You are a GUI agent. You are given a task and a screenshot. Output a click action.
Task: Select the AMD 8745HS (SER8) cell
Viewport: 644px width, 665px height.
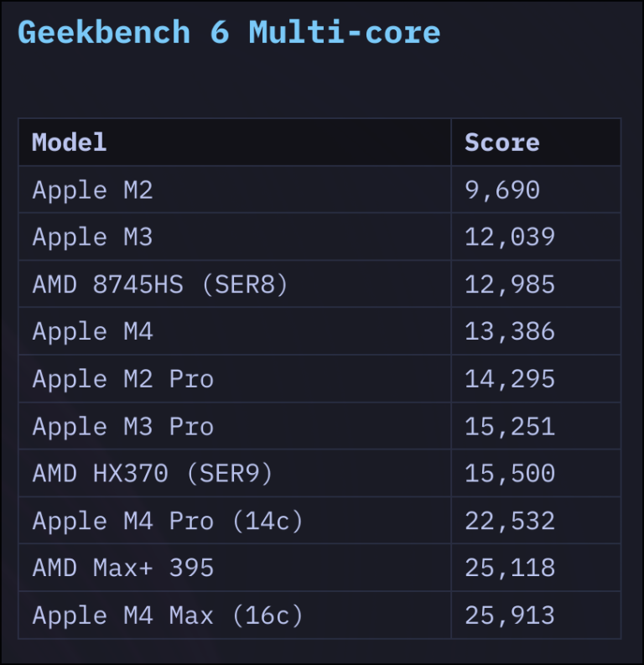(x=160, y=284)
